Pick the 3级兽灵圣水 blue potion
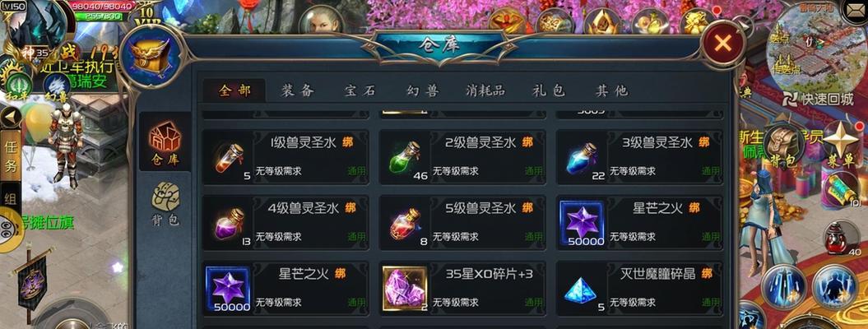The width and height of the screenshot is (868, 329). click(x=638, y=158)
